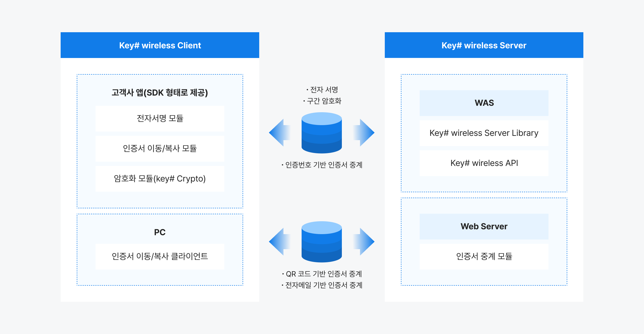Select the Key# wireless Server Library box

tap(484, 133)
